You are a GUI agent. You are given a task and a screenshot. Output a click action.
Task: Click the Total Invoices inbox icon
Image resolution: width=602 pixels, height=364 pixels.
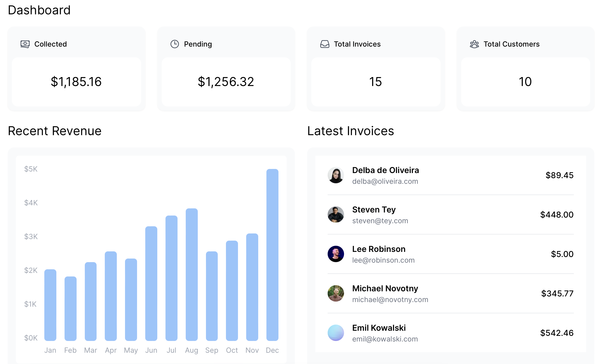pyautogui.click(x=325, y=44)
